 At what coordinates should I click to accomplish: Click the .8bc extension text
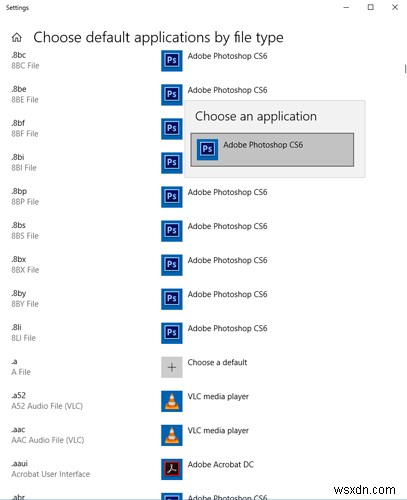(19, 55)
